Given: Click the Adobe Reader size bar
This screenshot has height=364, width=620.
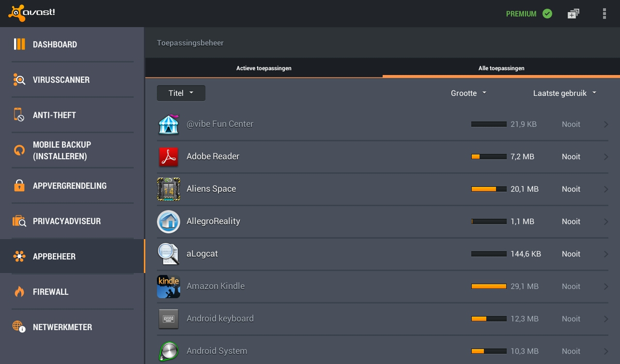Looking at the screenshot, I should 489,157.
